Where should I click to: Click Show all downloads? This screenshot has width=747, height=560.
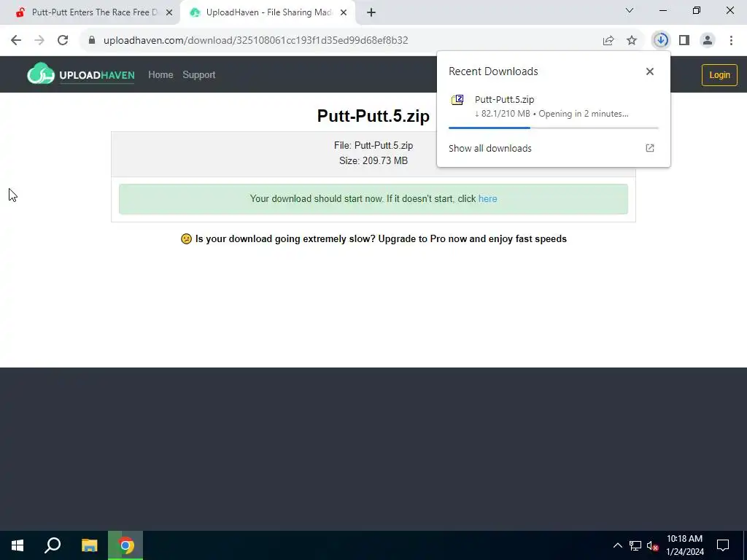[489, 148]
